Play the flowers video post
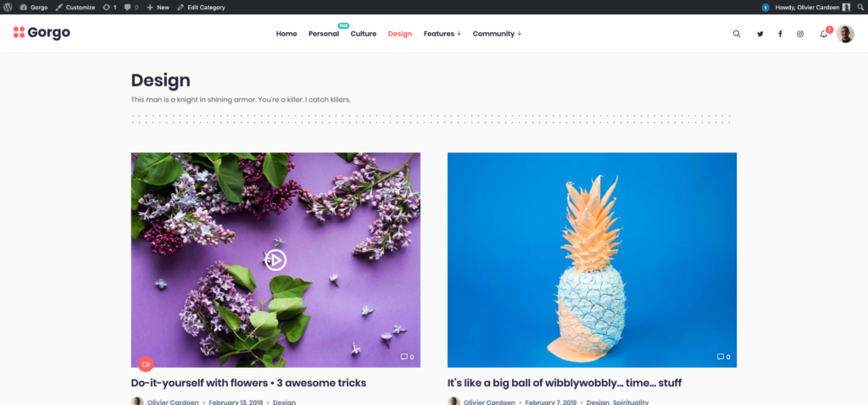868x405 pixels. tap(275, 259)
